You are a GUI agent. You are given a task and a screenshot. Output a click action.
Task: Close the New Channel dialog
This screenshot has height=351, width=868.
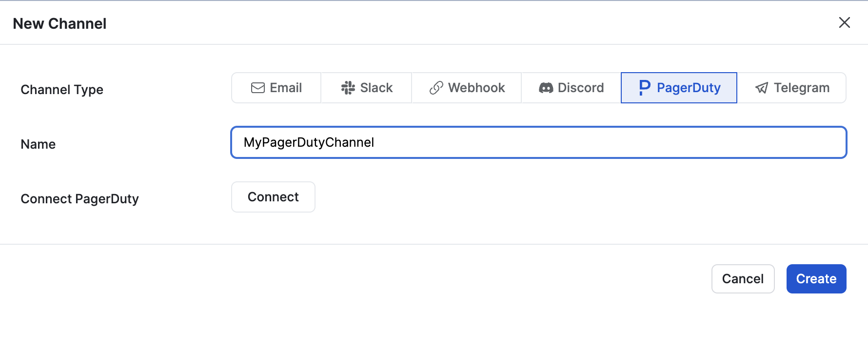[x=844, y=22]
